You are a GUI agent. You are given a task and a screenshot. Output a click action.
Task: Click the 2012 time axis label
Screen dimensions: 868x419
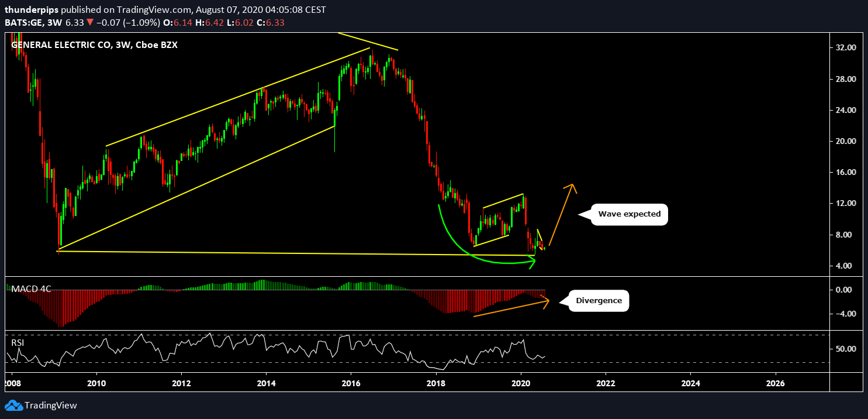(181, 384)
